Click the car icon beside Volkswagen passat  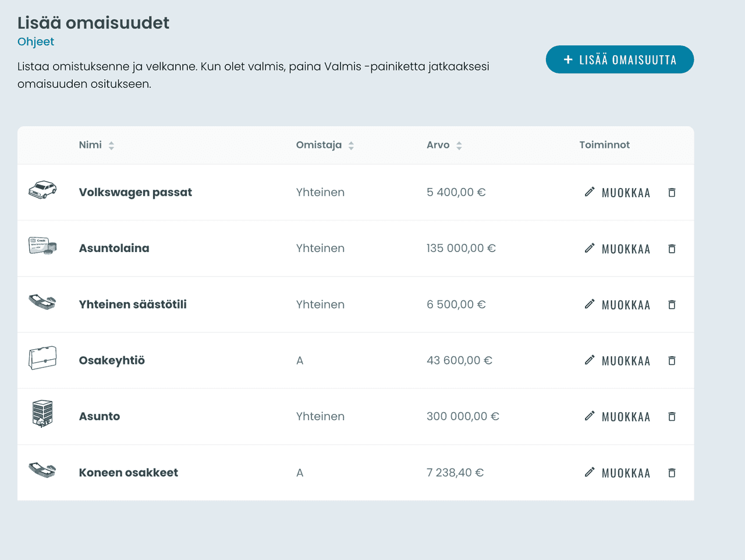pyautogui.click(x=42, y=190)
